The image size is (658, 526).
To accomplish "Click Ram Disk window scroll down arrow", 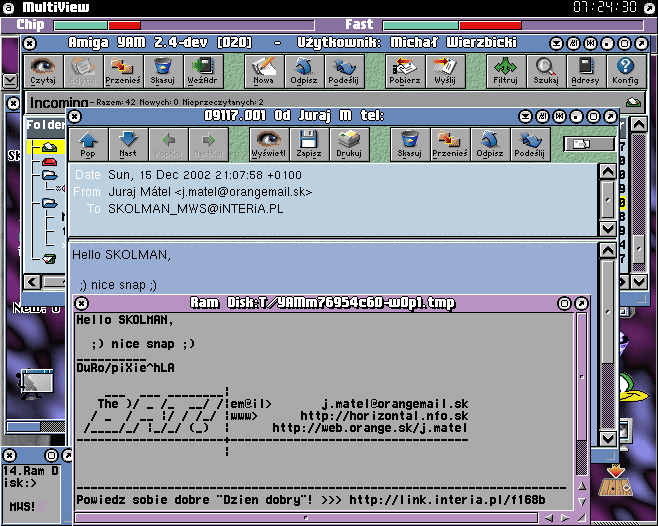I will pos(582,502).
